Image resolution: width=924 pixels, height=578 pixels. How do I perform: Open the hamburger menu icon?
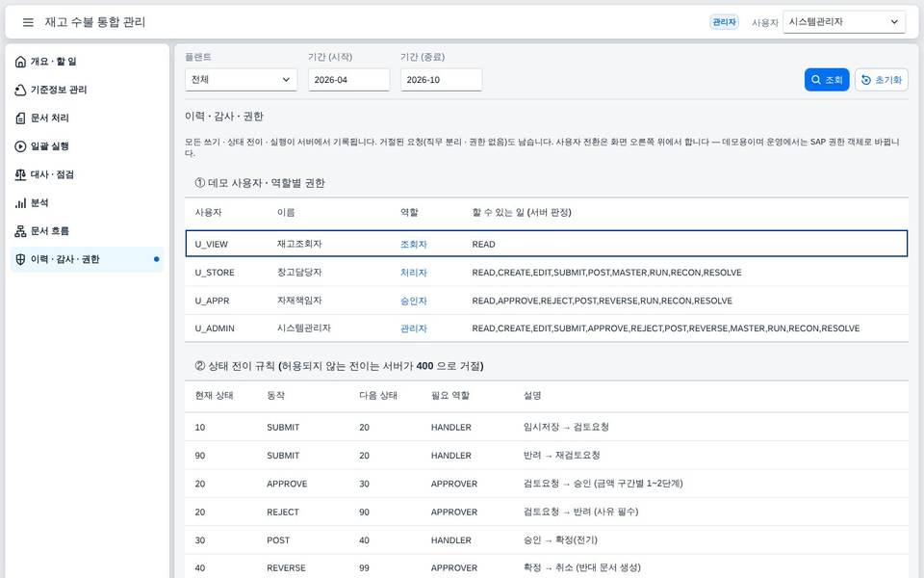click(28, 22)
